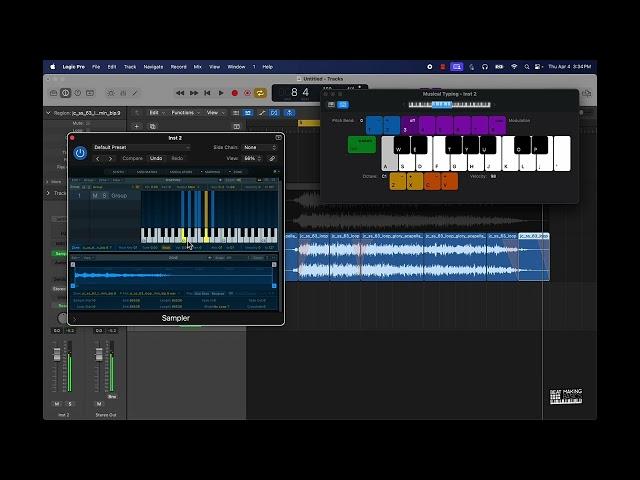This screenshot has width=640, height=480.
Task: Toggle the Flex button in tracks toolbar
Action: point(274,113)
